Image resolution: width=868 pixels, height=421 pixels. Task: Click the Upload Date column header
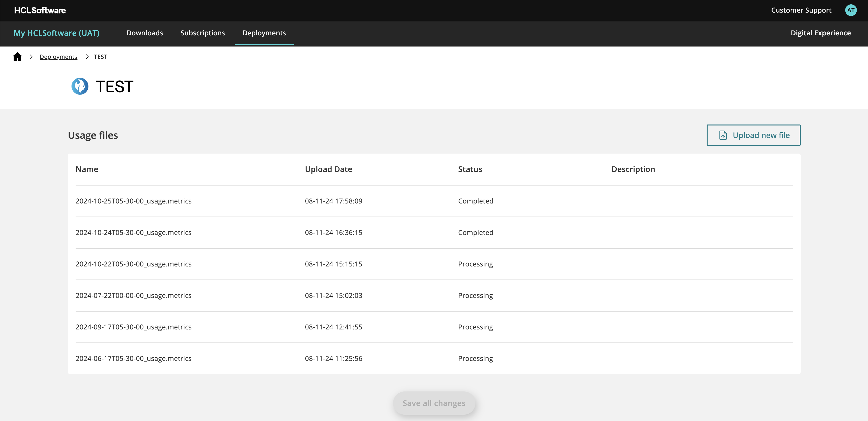coord(329,169)
